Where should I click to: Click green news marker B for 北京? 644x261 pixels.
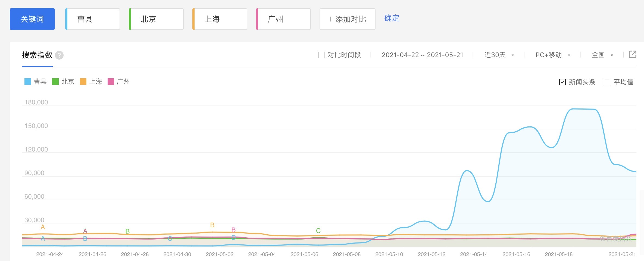[x=127, y=231]
